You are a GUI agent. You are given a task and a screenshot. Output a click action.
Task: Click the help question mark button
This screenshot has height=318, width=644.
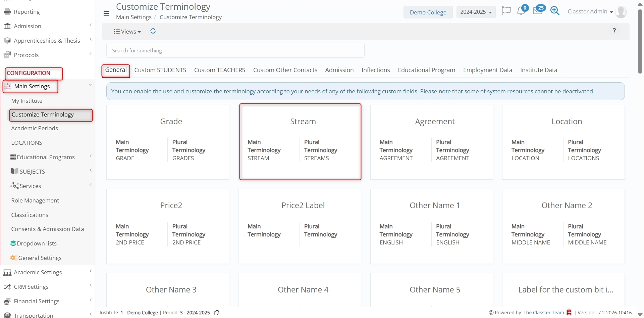point(614,31)
